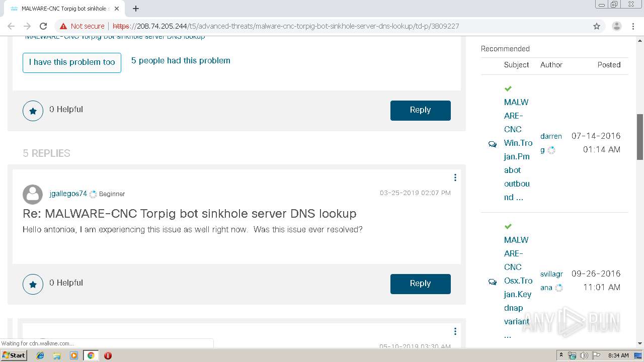The width and height of the screenshot is (644, 362).
Task: Click the browser back arrow
Action: [11, 26]
